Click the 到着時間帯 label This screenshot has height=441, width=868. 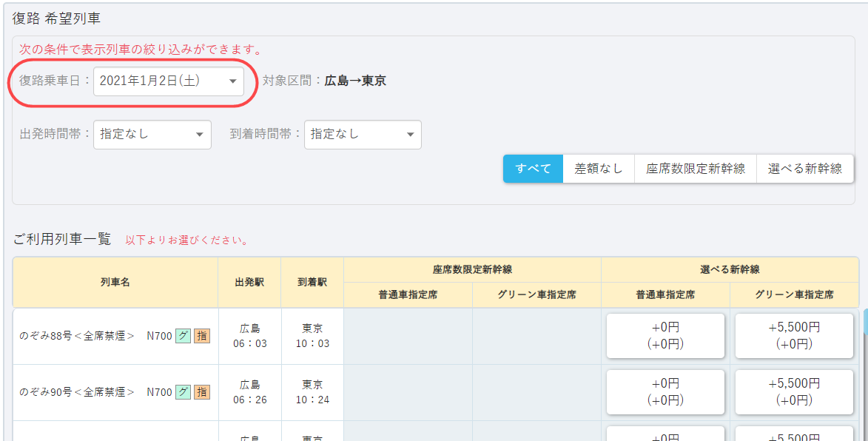click(x=266, y=135)
